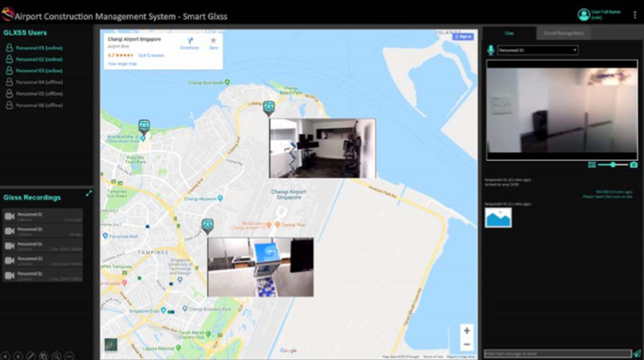Zoom in on the map
644x360 pixels.
click(x=467, y=330)
